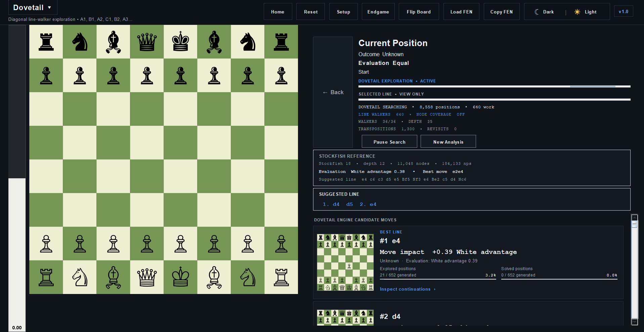The image size is (644, 332).
Task: Go Back from current position
Action: pos(333,92)
